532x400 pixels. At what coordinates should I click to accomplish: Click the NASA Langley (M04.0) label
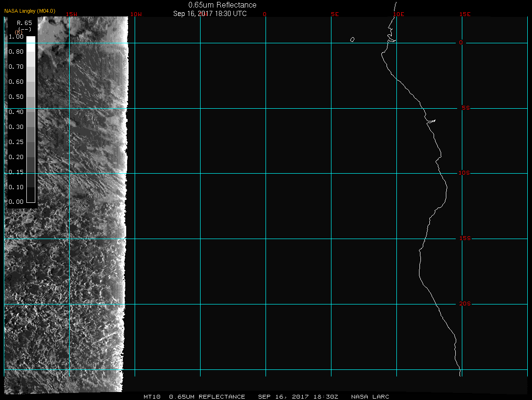30,11
